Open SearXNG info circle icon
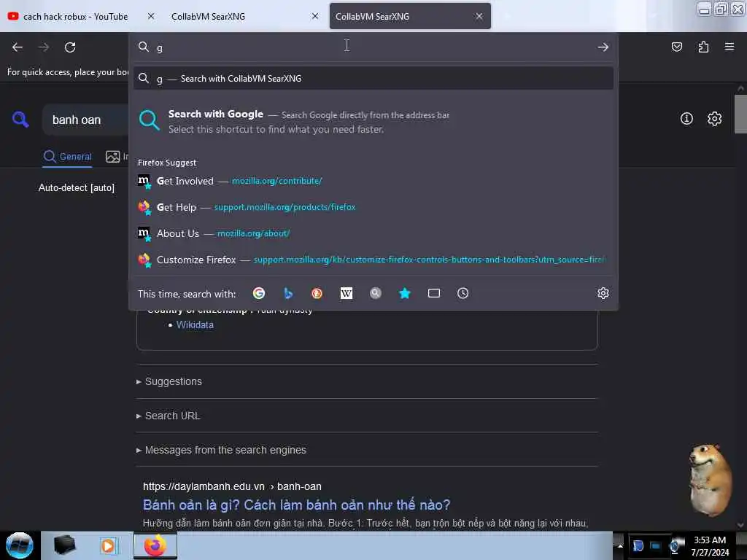Viewport: 747px width, 560px height. pyautogui.click(x=686, y=119)
